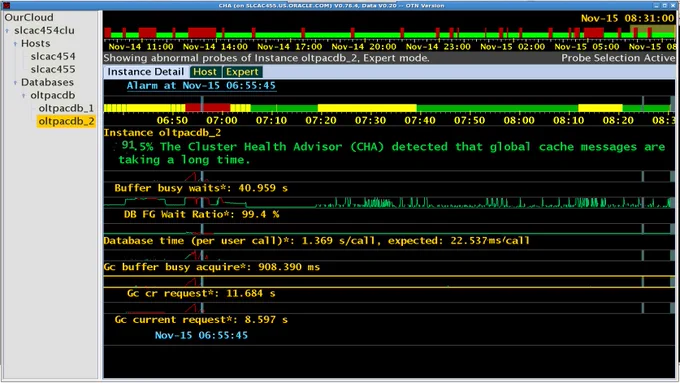The width and height of the screenshot is (680, 383).
Task: Click yellow segment around 07:30 on timeline
Action: tap(367, 108)
